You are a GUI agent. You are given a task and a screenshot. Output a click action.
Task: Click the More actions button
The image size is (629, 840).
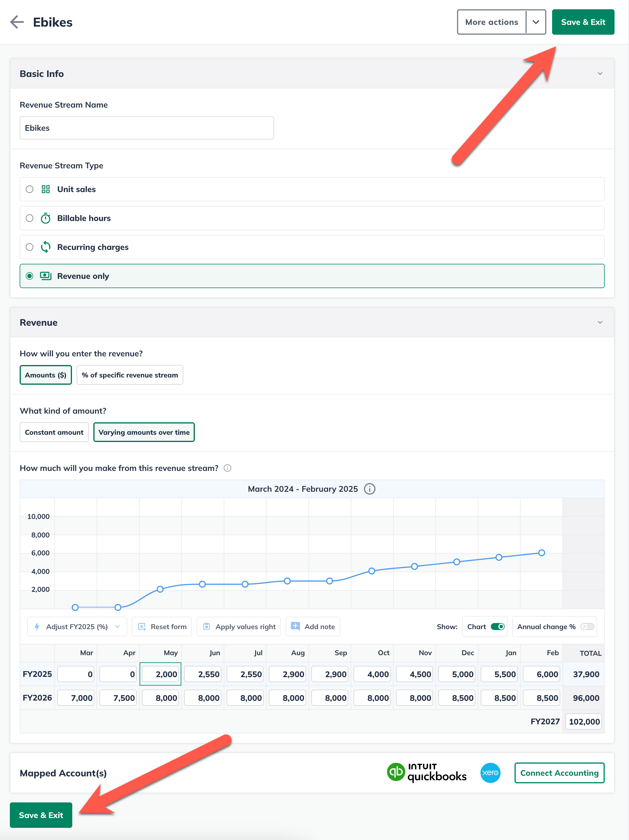click(492, 22)
